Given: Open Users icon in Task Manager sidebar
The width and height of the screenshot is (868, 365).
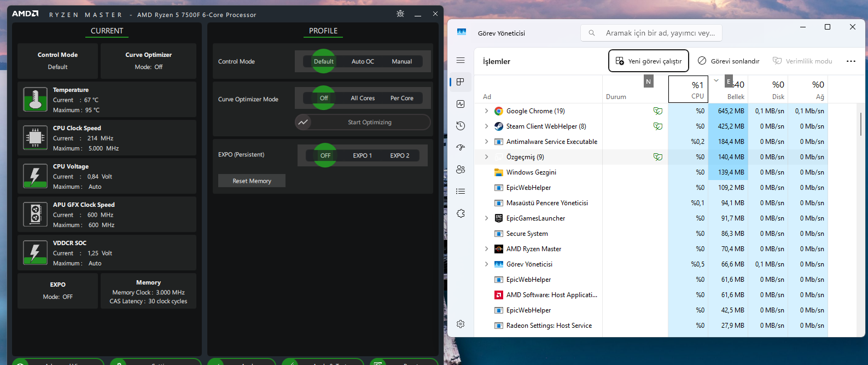Looking at the screenshot, I should click(x=461, y=170).
